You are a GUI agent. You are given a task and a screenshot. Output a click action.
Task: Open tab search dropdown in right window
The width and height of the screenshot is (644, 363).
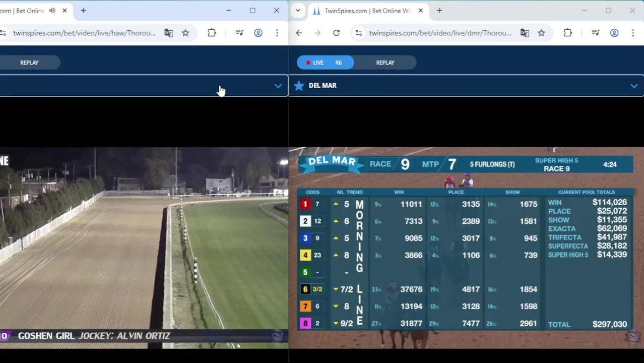(x=298, y=11)
